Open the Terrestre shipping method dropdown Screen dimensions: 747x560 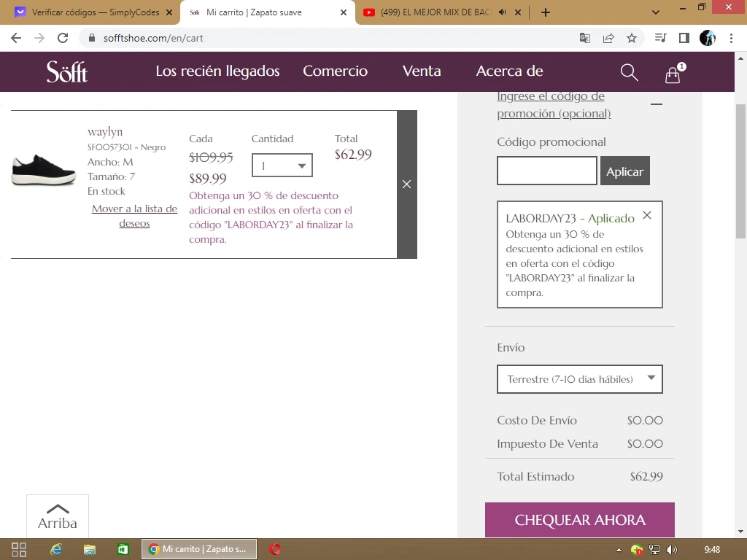(580, 379)
